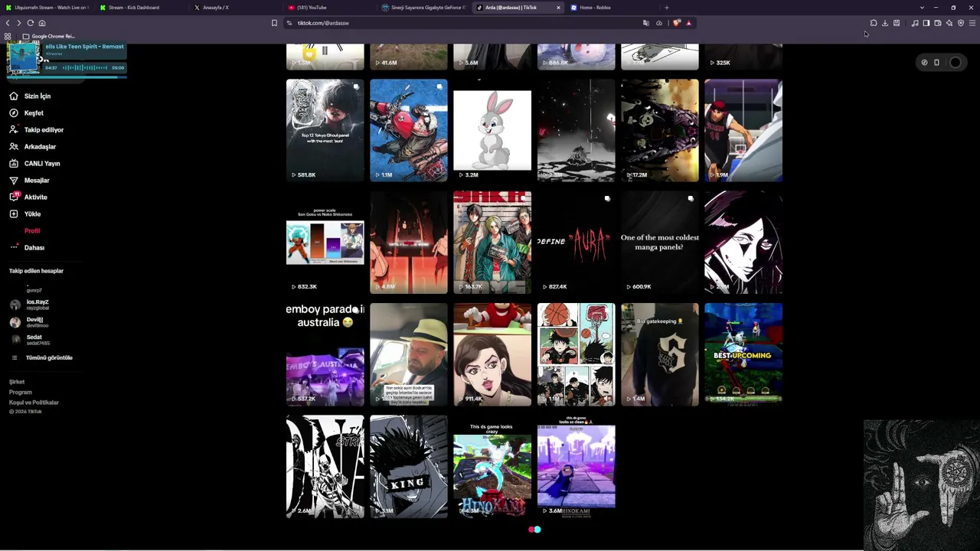Open the man in straw hat video

(409, 354)
